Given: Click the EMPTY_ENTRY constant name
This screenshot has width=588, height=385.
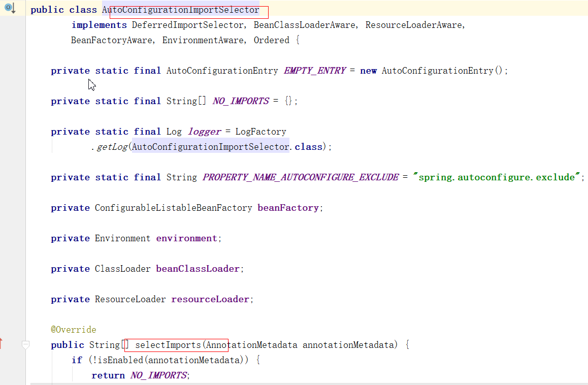Looking at the screenshot, I should tap(315, 71).
